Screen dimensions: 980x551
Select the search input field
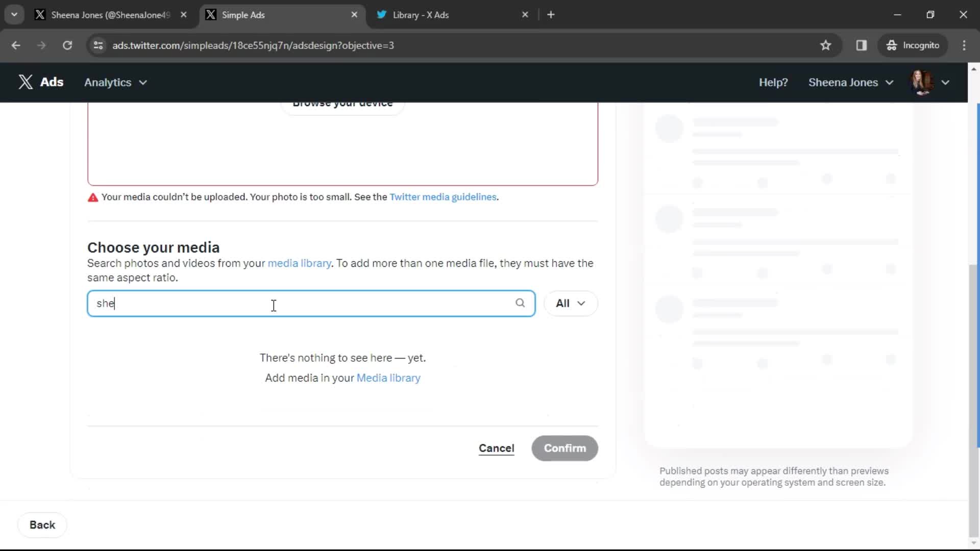(x=312, y=304)
